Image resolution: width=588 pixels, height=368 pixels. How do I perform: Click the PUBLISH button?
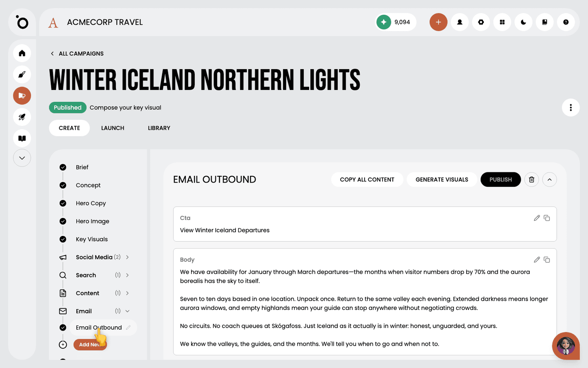tap(501, 180)
